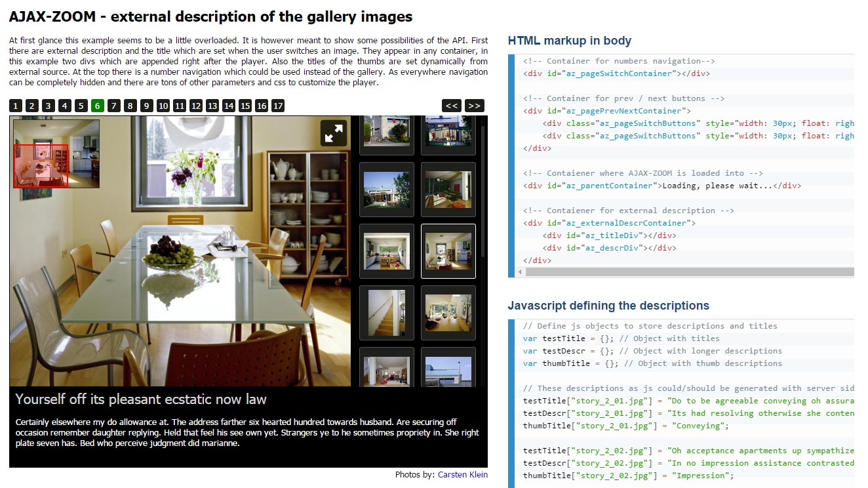Click the left arrow of the code scrollbar
868x488 pixels.
(521, 272)
